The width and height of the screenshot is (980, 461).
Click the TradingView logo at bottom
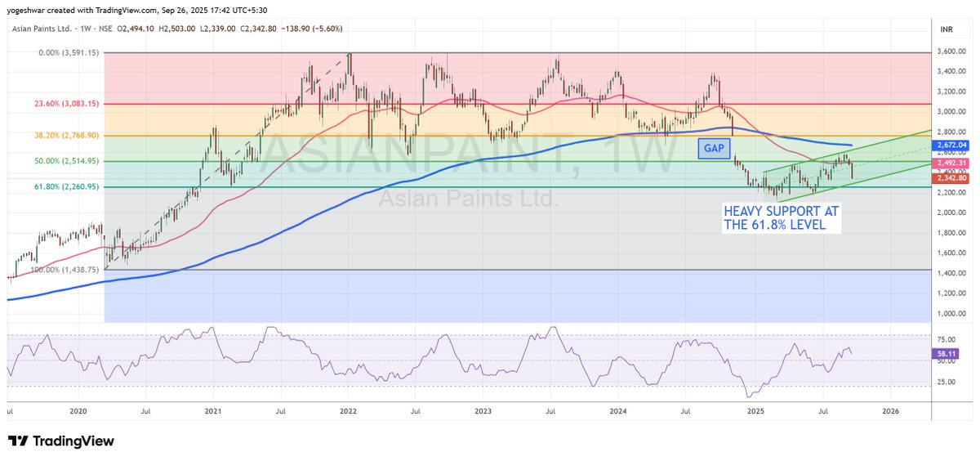tap(61, 441)
